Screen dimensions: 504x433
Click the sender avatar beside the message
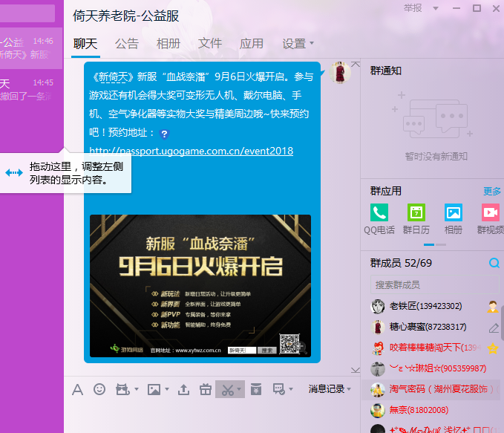(339, 72)
